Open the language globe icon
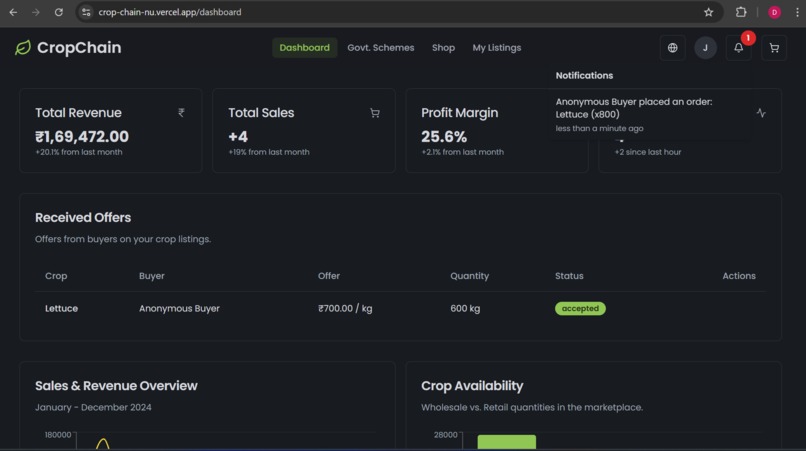The height and width of the screenshot is (451, 806). tap(672, 48)
